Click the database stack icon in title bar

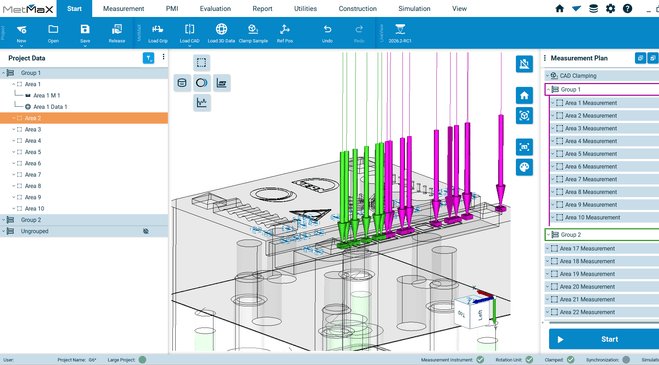click(x=593, y=8)
